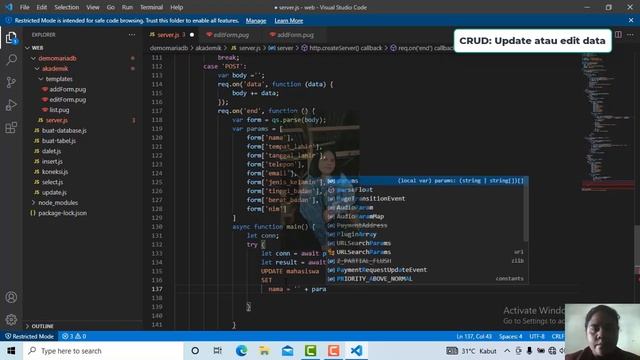Open the Windows Start menu
The width and height of the screenshot is (640, 360).
[x=11, y=351]
